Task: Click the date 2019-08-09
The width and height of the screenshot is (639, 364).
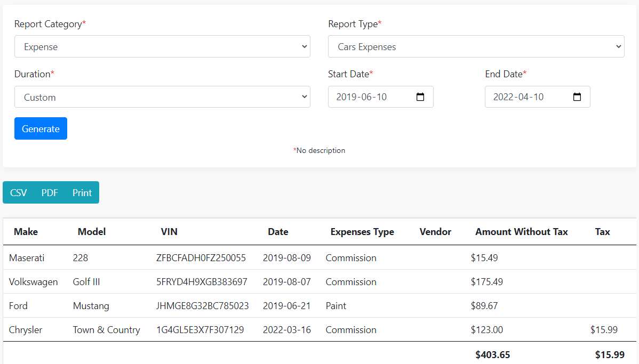Action: tap(287, 258)
